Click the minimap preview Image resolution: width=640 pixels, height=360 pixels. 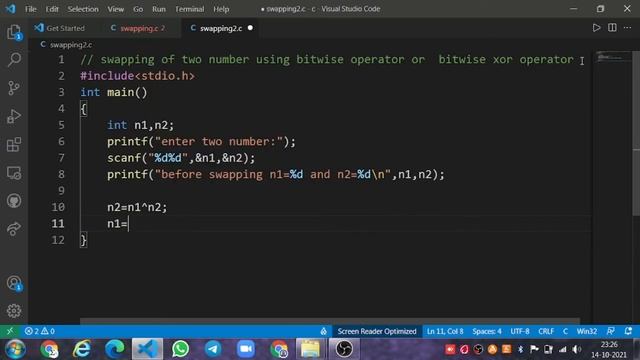611,57
